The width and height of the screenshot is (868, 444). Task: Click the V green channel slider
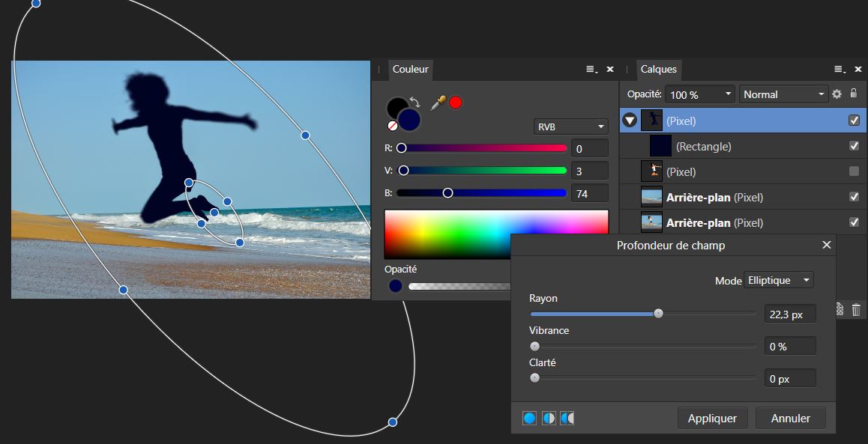pos(482,170)
